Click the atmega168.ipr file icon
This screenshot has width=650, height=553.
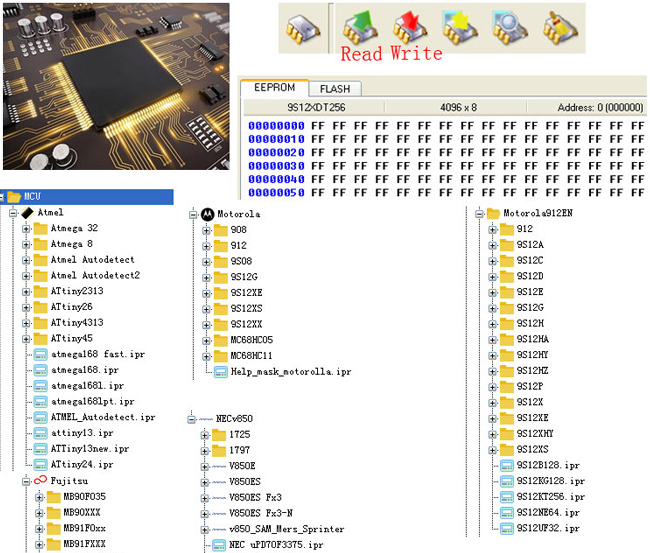pyautogui.click(x=40, y=370)
